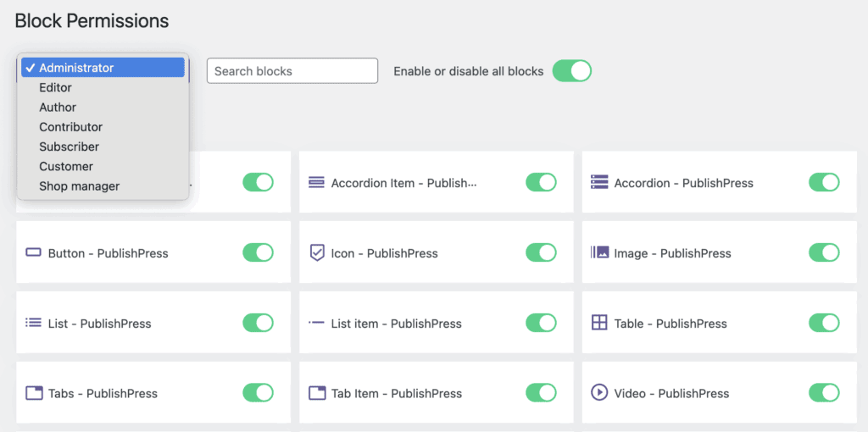The width and height of the screenshot is (868, 432).
Task: Toggle Enable or disable all blocks switch
Action: (x=572, y=71)
